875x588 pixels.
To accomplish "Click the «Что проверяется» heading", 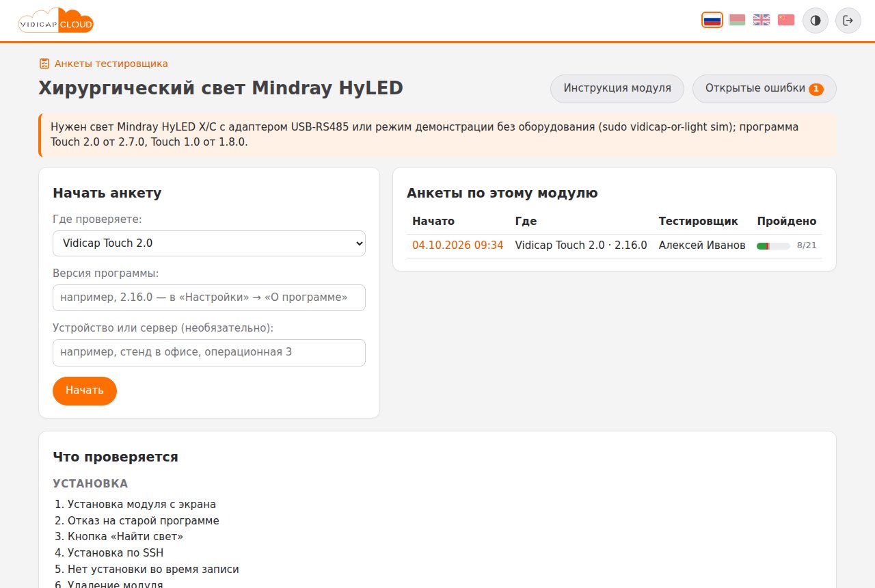I will 116,457.
